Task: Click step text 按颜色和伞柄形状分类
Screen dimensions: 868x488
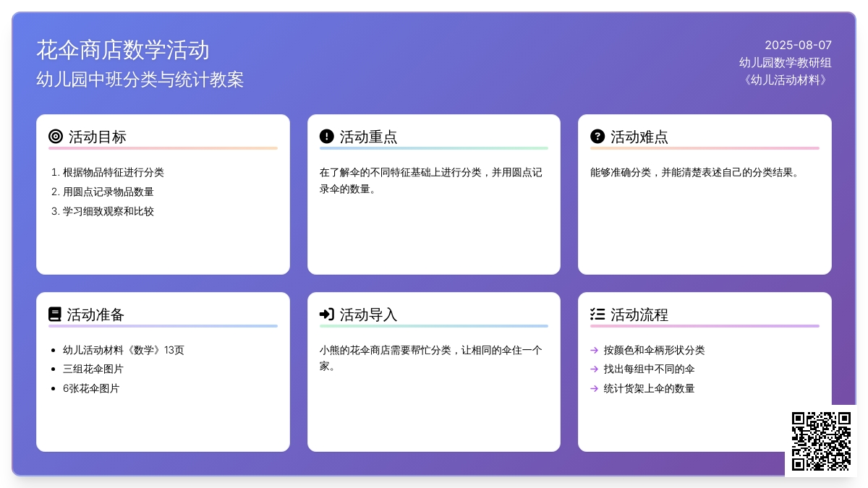Action: [655, 350]
